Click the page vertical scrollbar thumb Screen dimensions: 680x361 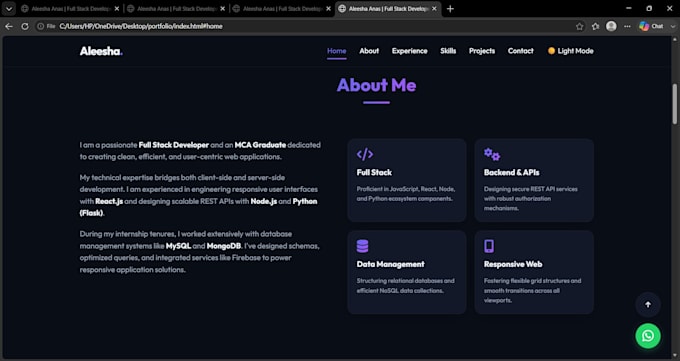pos(674,104)
